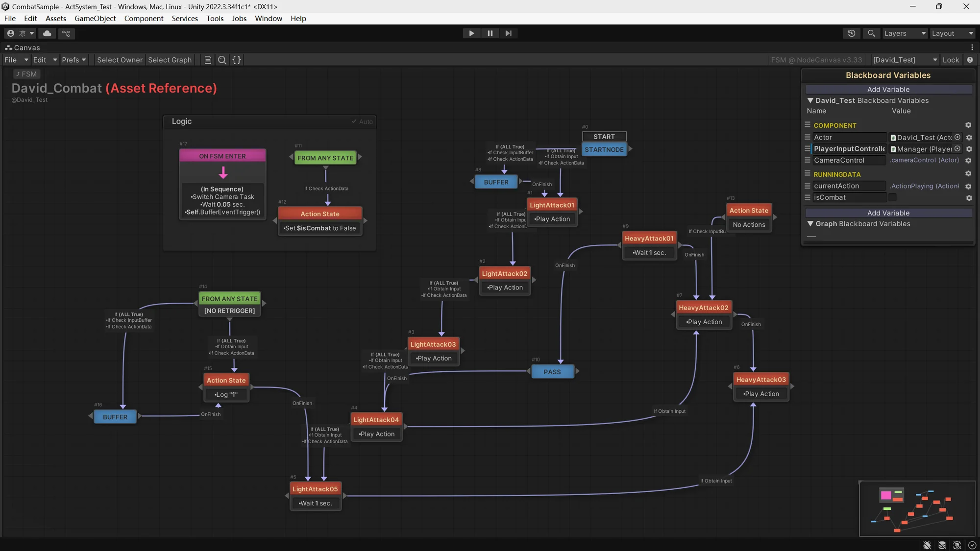This screenshot has width=980, height=551.
Task: Open the Layers dropdown
Action: click(x=905, y=33)
